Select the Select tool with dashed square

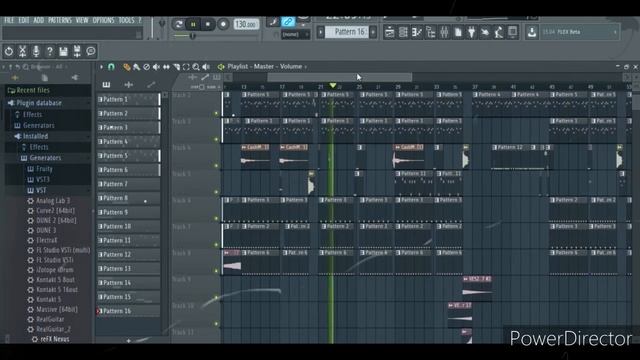(x=186, y=67)
